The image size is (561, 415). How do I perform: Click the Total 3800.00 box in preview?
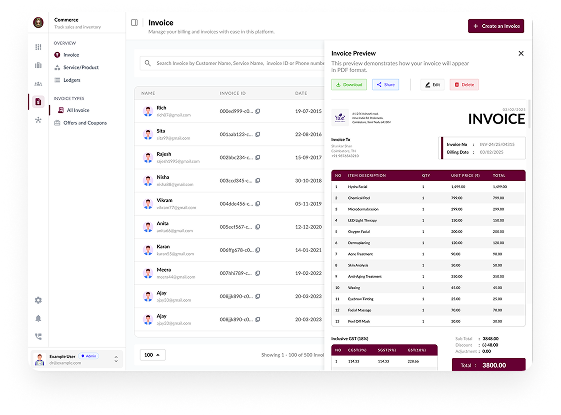(489, 365)
